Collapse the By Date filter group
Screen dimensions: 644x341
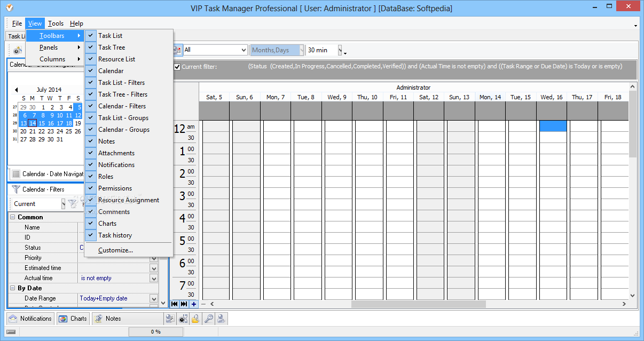click(x=12, y=288)
